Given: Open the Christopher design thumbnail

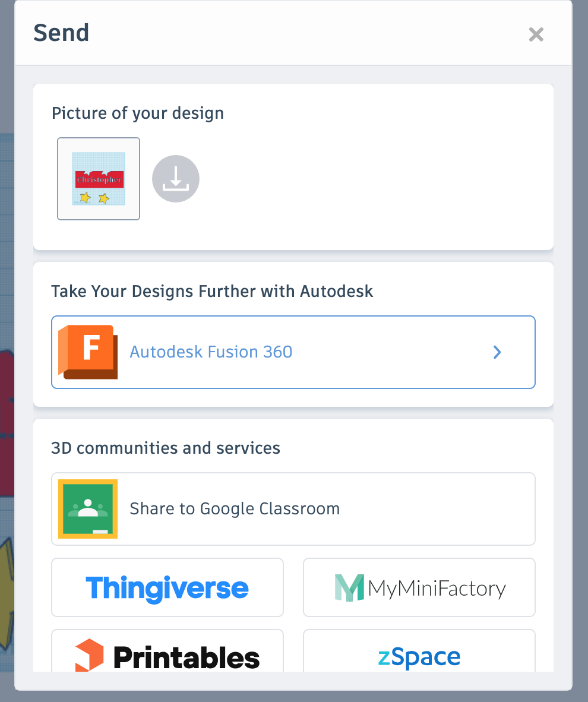Looking at the screenshot, I should (99, 179).
